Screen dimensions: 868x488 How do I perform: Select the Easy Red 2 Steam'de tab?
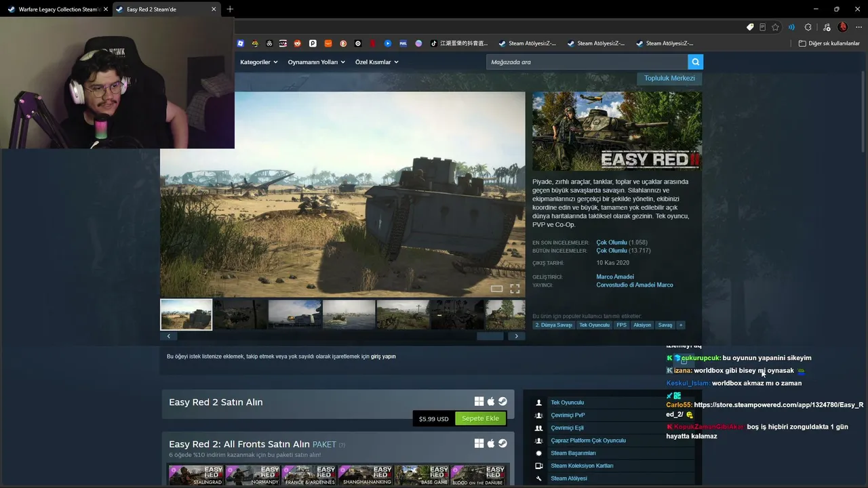[166, 9]
